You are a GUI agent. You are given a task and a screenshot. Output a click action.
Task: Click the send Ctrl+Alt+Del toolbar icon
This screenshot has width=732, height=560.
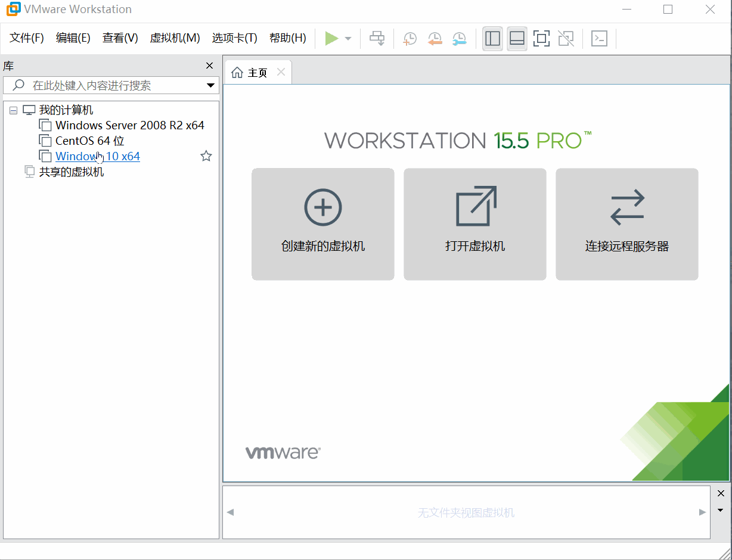[377, 39]
